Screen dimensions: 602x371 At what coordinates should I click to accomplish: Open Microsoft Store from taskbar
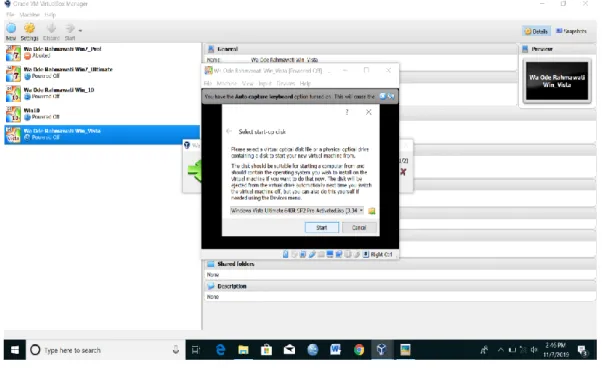(x=266, y=350)
